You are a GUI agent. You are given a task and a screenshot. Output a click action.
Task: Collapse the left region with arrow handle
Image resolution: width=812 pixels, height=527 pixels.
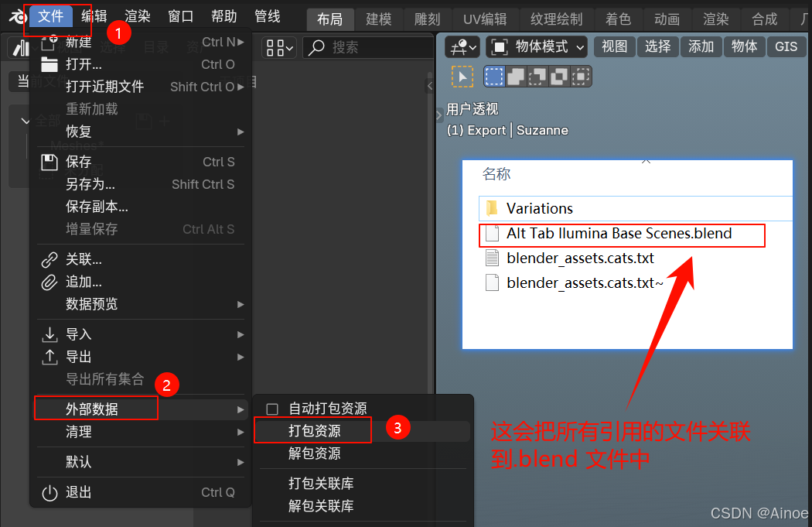point(429,86)
